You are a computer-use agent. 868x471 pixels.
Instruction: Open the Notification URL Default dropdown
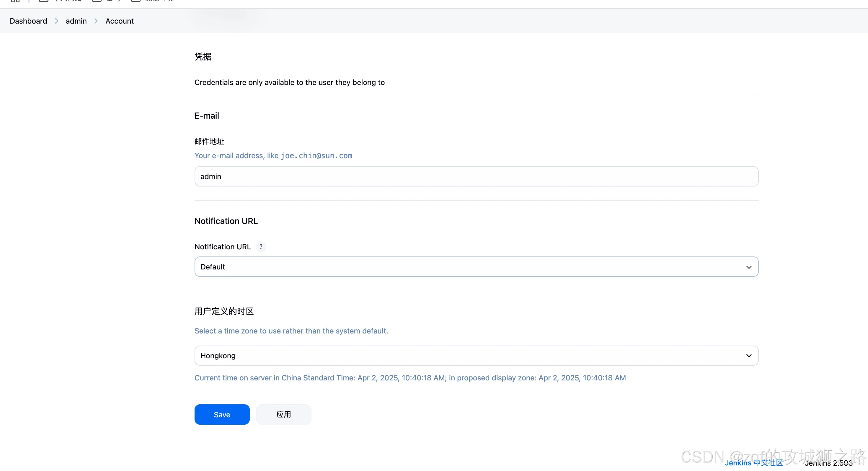coord(476,266)
